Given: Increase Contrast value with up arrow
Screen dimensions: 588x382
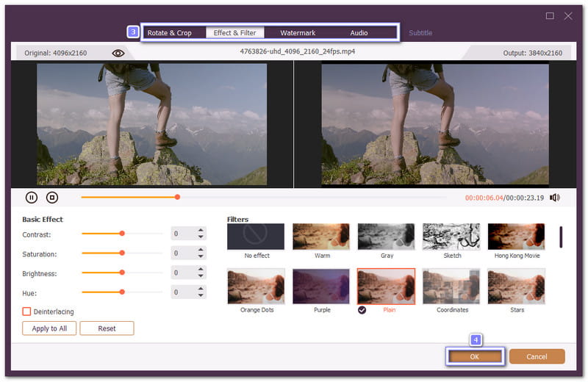Looking at the screenshot, I should pos(201,230).
